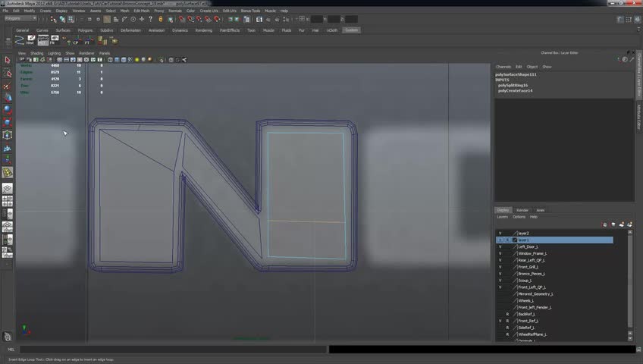Viewport: 643px width, 364px height.
Task: Hide the Left_Door_L layer
Action: (x=500, y=247)
